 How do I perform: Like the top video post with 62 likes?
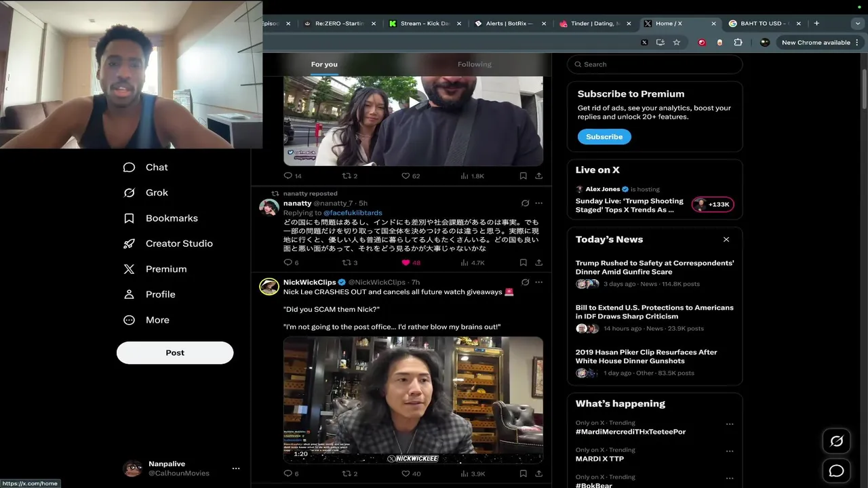coord(410,176)
